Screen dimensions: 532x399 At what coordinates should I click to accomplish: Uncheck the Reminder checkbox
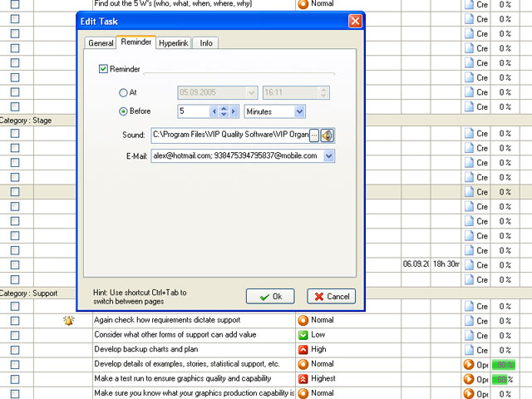103,70
